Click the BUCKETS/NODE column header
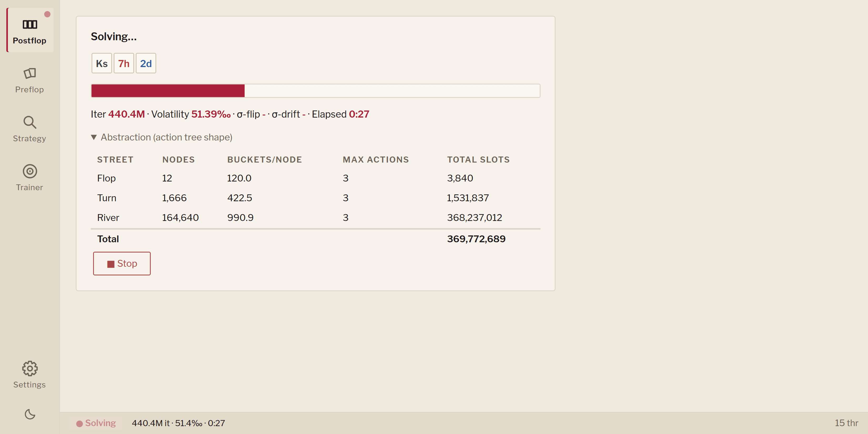The image size is (868, 434). (265, 160)
